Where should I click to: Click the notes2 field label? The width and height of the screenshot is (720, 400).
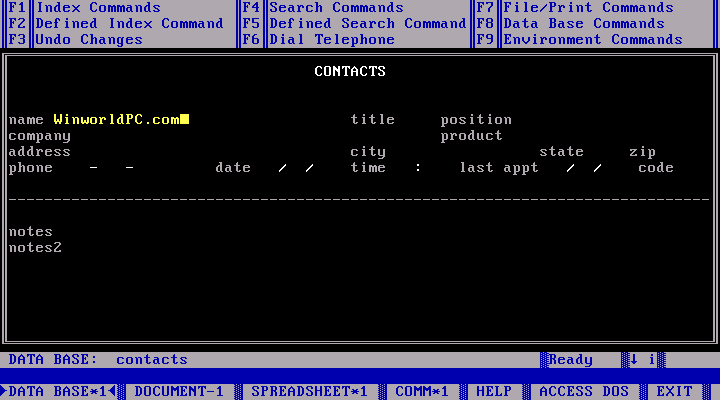35,248
